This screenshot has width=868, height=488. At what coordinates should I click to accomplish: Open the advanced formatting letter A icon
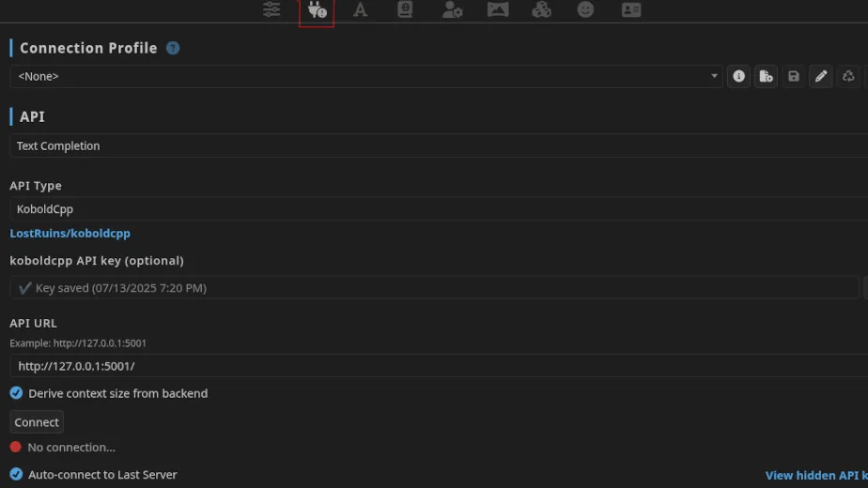pos(360,9)
